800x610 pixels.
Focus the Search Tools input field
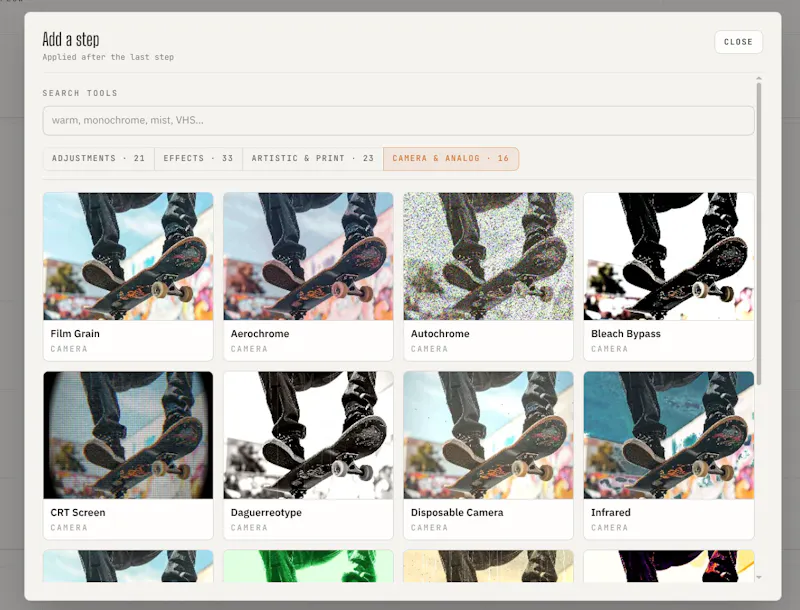(x=398, y=120)
